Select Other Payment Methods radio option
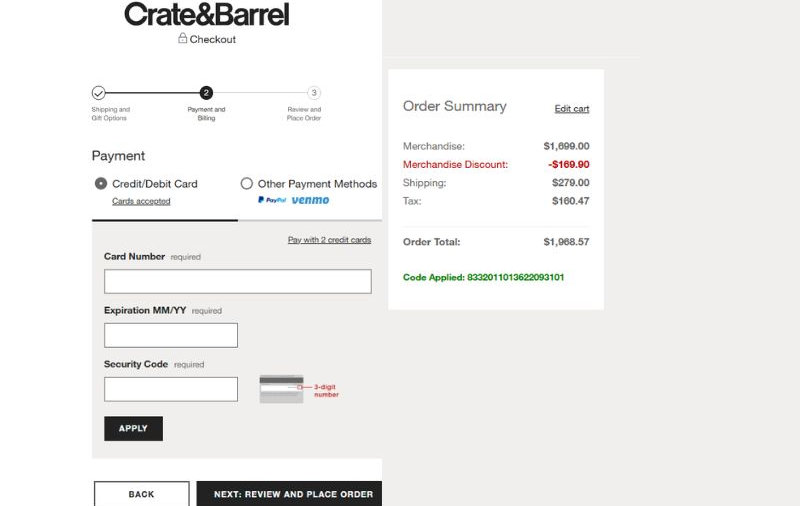The image size is (800, 506). point(247,184)
